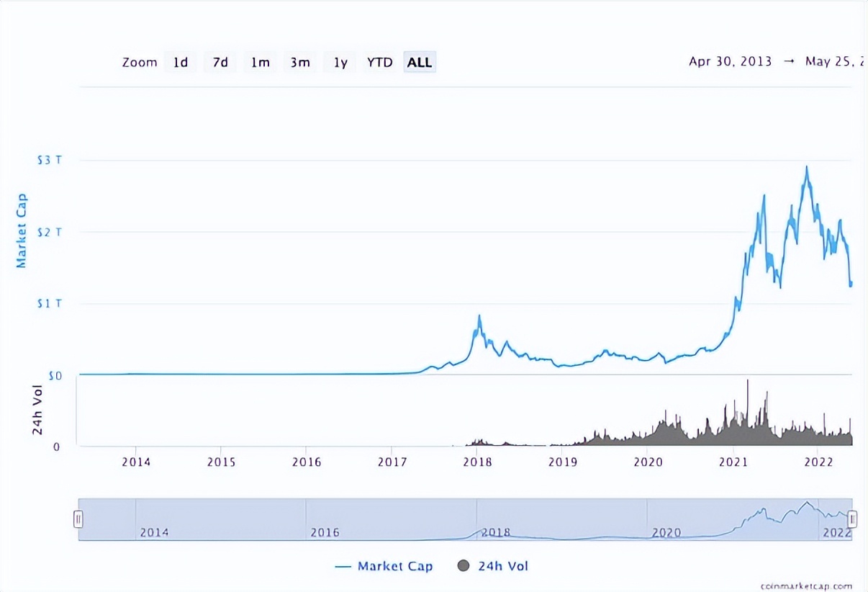Click the May 25 end date field

click(833, 61)
